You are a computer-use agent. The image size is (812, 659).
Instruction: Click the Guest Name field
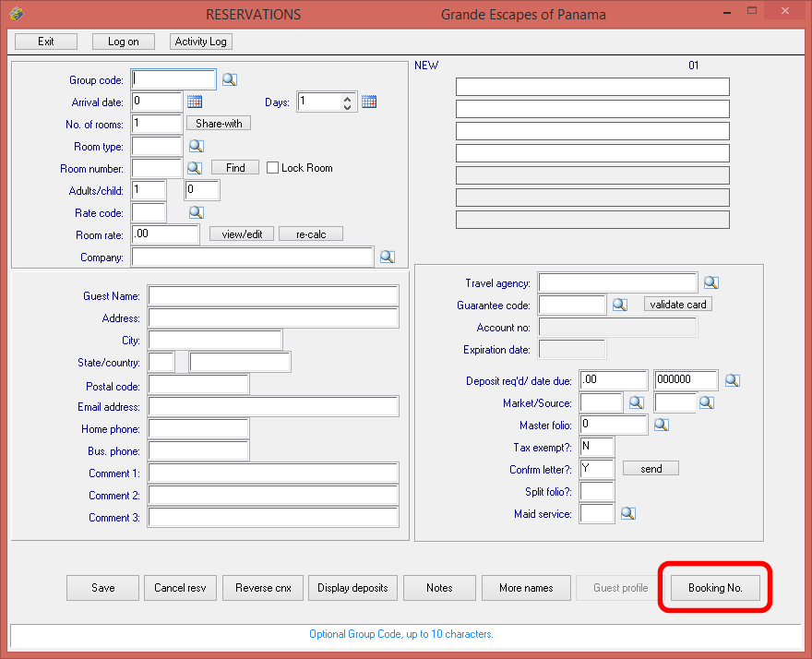273,295
